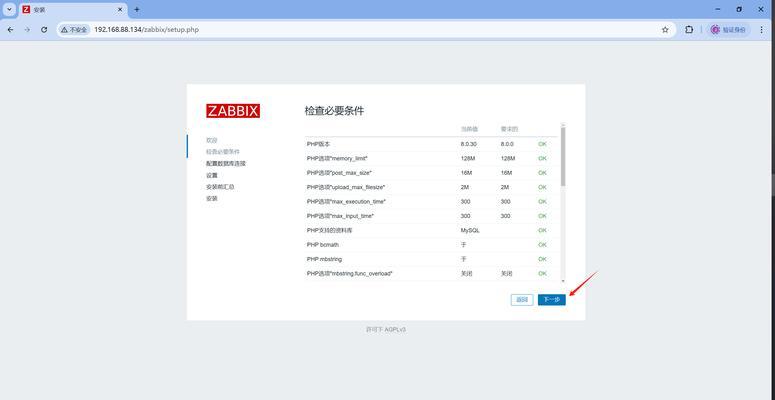Click the ZABBIX logo
Screen dimensions: 775x400
pyautogui.click(x=233, y=111)
